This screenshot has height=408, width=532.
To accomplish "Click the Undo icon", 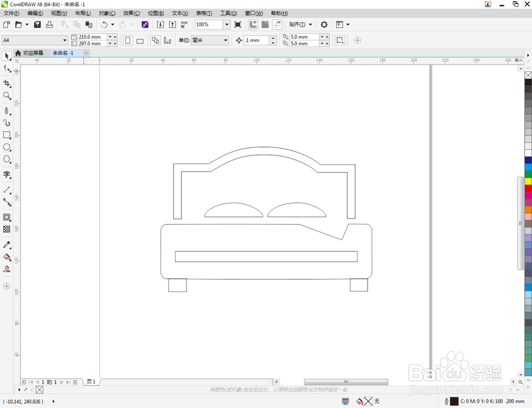I will [104, 25].
